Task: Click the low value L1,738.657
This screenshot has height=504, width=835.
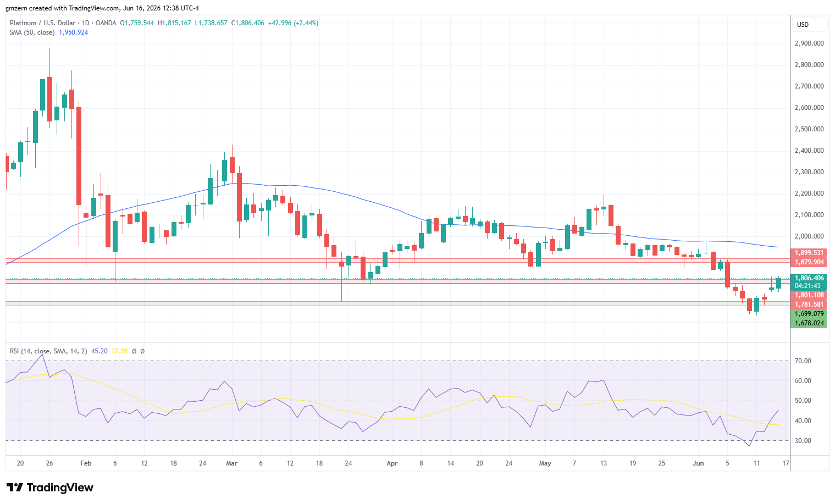Action: [211, 23]
